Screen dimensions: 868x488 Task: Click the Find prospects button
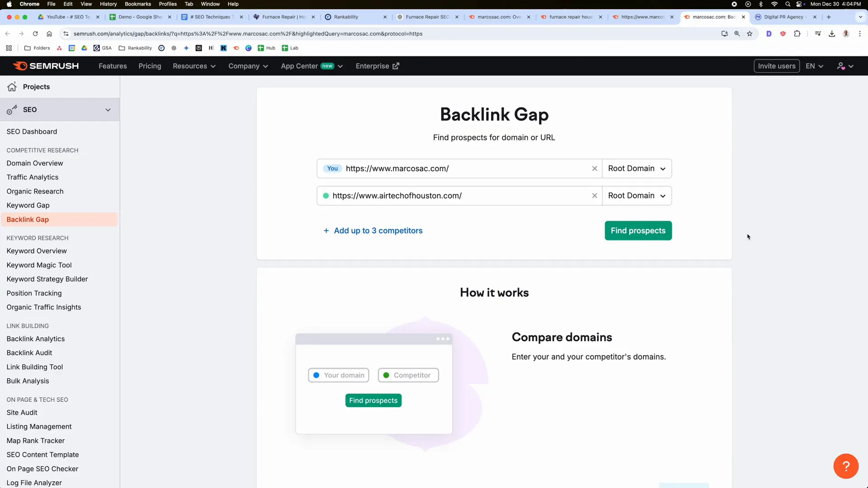click(638, 230)
